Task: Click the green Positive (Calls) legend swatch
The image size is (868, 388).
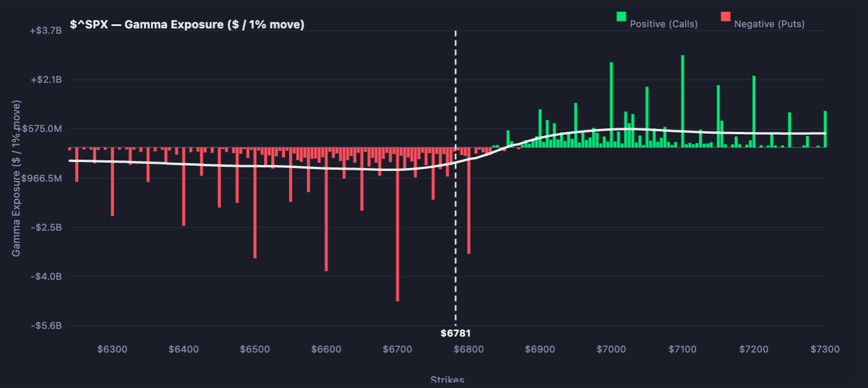Action: [x=621, y=17]
